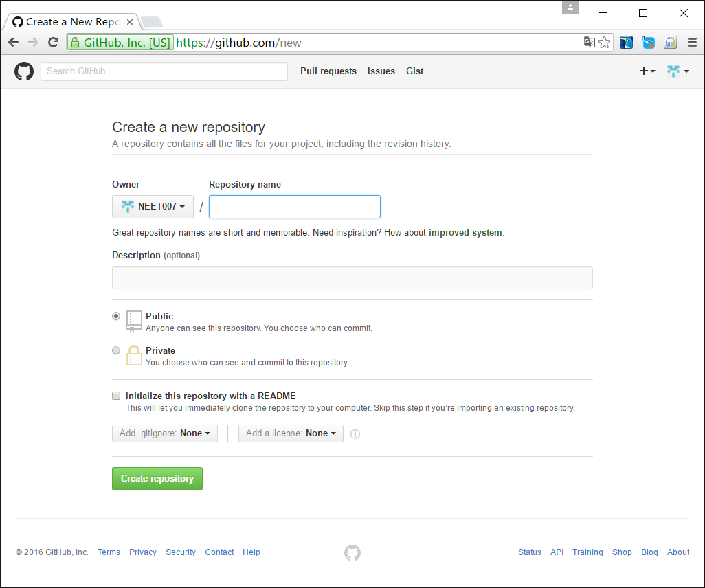Maximize the browser window

(x=643, y=13)
